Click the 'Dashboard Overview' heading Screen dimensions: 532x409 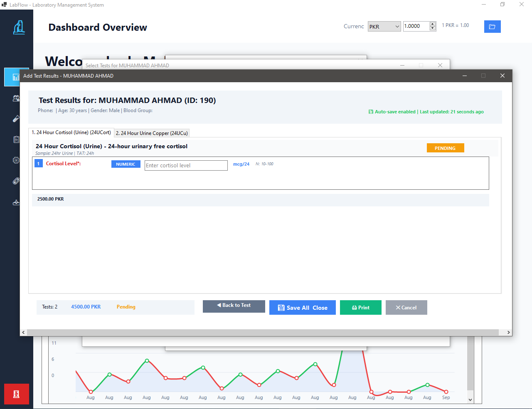click(98, 27)
